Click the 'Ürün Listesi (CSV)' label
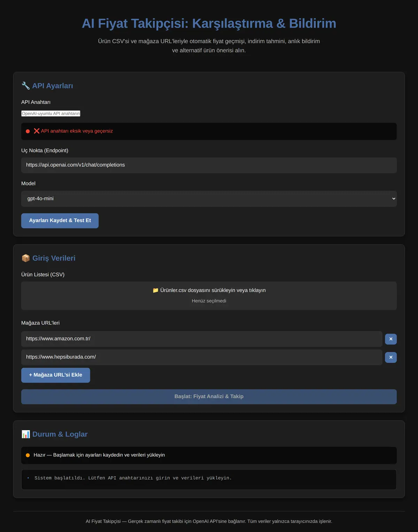Screen dimensions: 418x532 click(43, 275)
